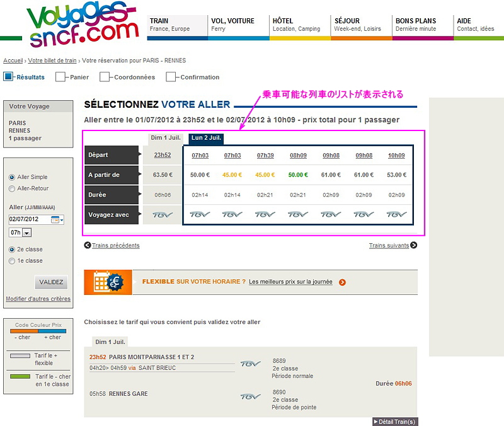
Task: Click Trains suivants link
Action: (389, 245)
